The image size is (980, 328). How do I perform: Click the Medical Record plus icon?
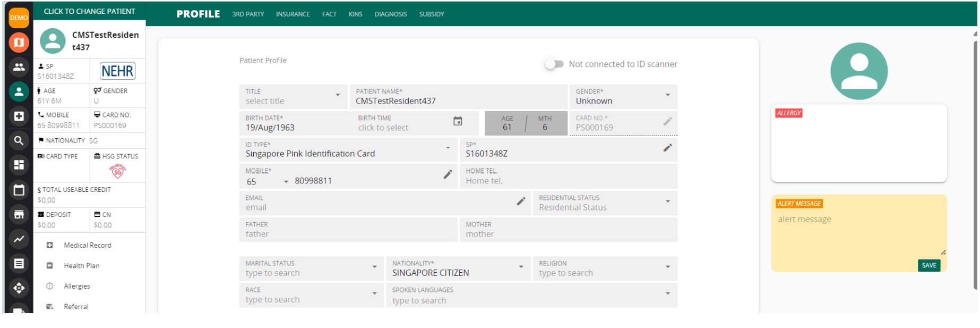coord(49,245)
